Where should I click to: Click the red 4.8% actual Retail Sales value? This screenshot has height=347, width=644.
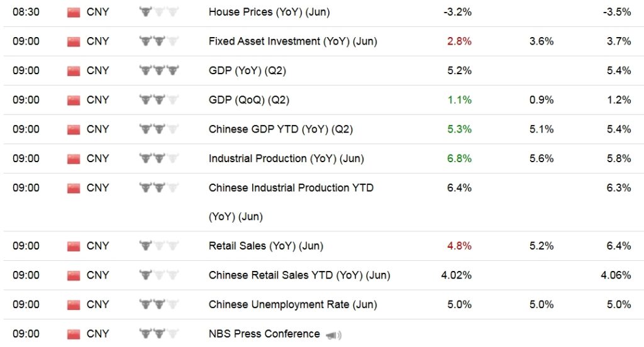coord(459,246)
